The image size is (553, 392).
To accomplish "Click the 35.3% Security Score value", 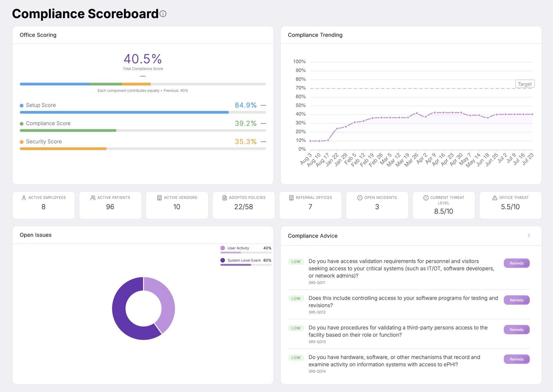I will pos(246,142).
